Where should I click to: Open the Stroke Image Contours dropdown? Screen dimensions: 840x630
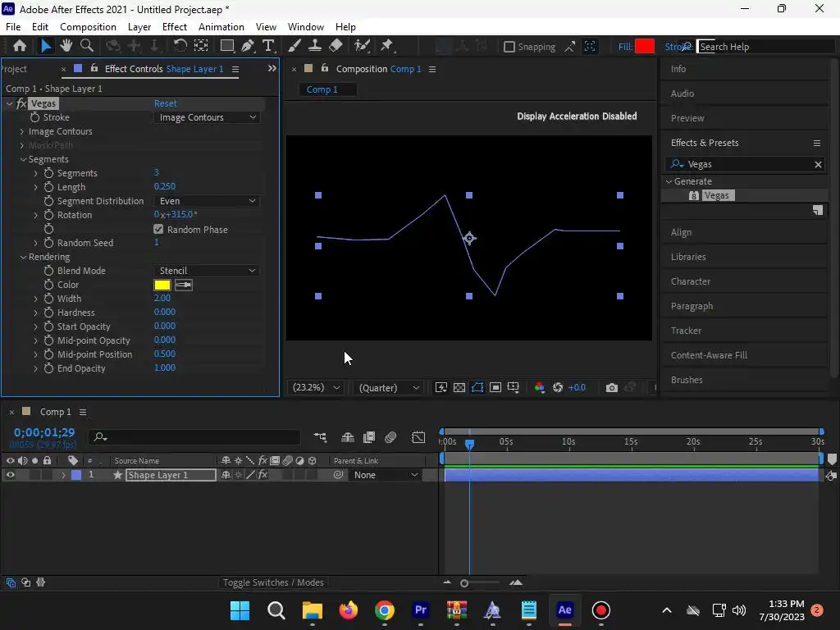(x=207, y=117)
